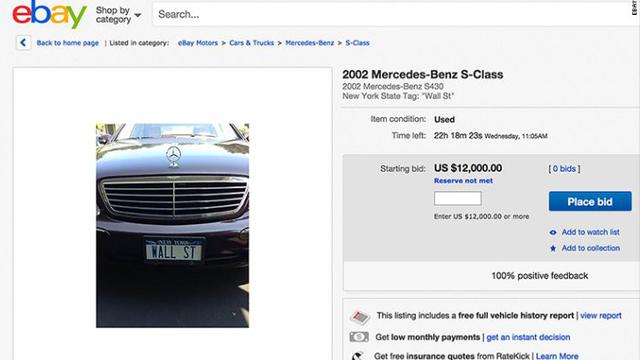Click the back arrow icon
640x360 pixels.
pos(23,42)
